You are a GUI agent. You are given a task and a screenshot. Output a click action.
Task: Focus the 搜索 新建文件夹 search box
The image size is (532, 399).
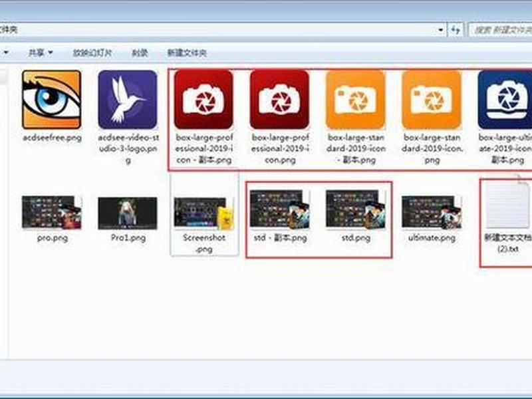pyautogui.click(x=500, y=30)
